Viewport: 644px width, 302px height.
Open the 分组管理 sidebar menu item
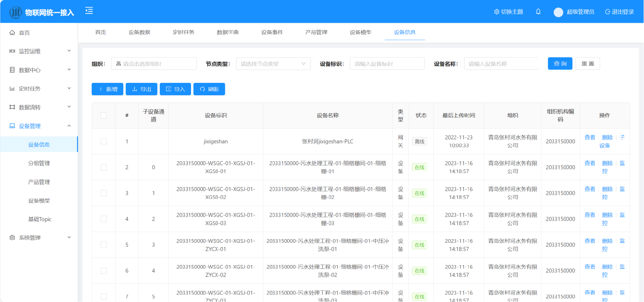coord(39,164)
